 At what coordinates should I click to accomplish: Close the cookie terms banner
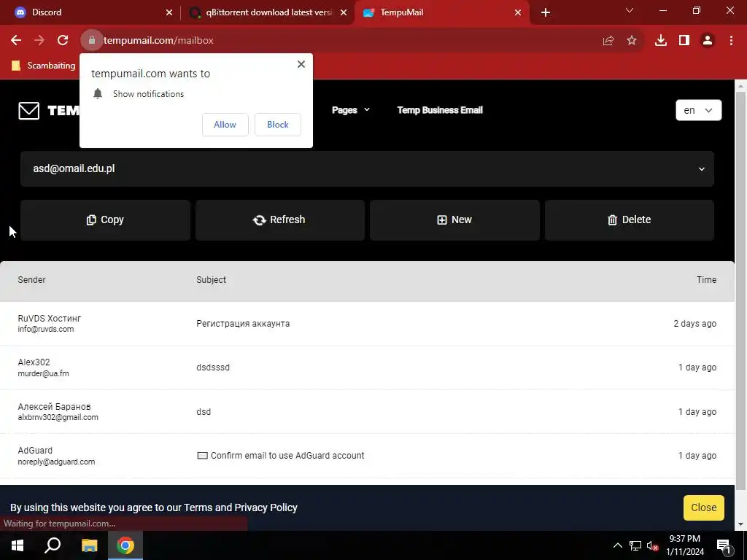tap(704, 507)
